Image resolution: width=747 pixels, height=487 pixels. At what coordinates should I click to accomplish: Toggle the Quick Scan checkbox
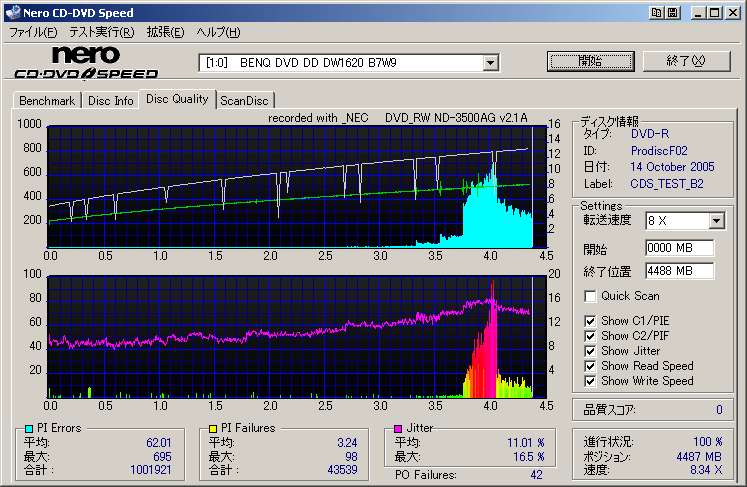point(590,296)
